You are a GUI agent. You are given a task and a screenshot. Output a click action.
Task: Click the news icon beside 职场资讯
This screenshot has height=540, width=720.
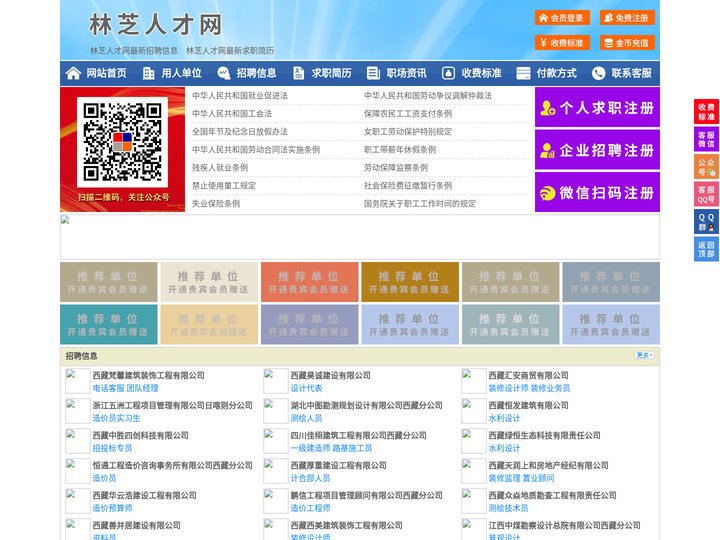pyautogui.click(x=373, y=73)
